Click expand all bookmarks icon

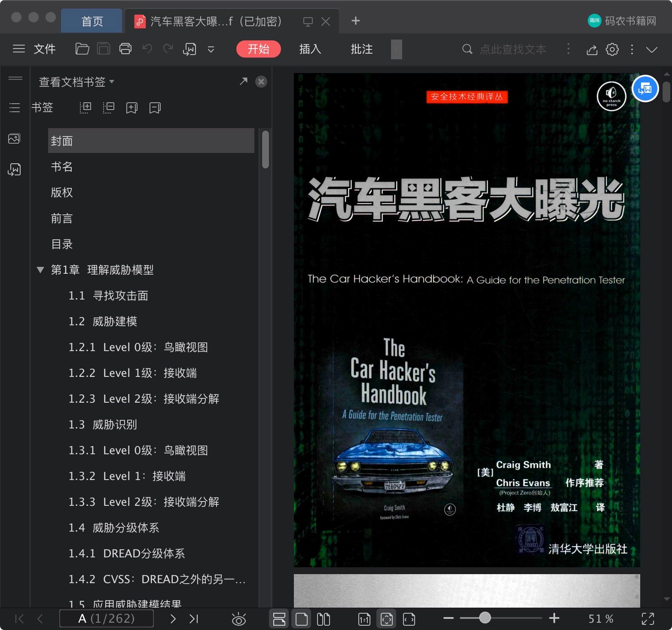[86, 107]
